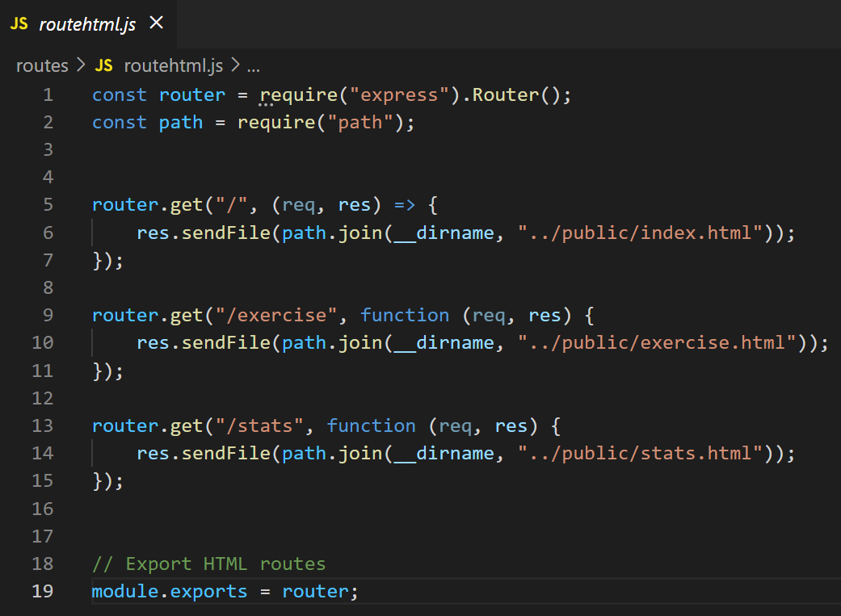Click the closing }); on line 7

[107, 261]
